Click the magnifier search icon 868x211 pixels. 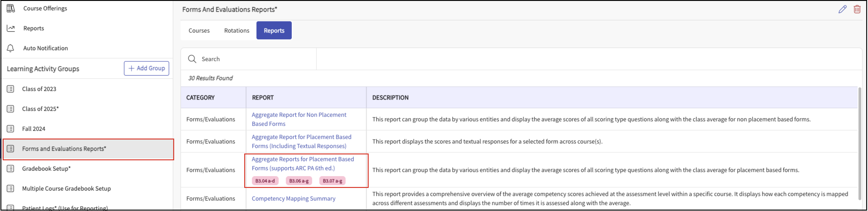tap(192, 59)
